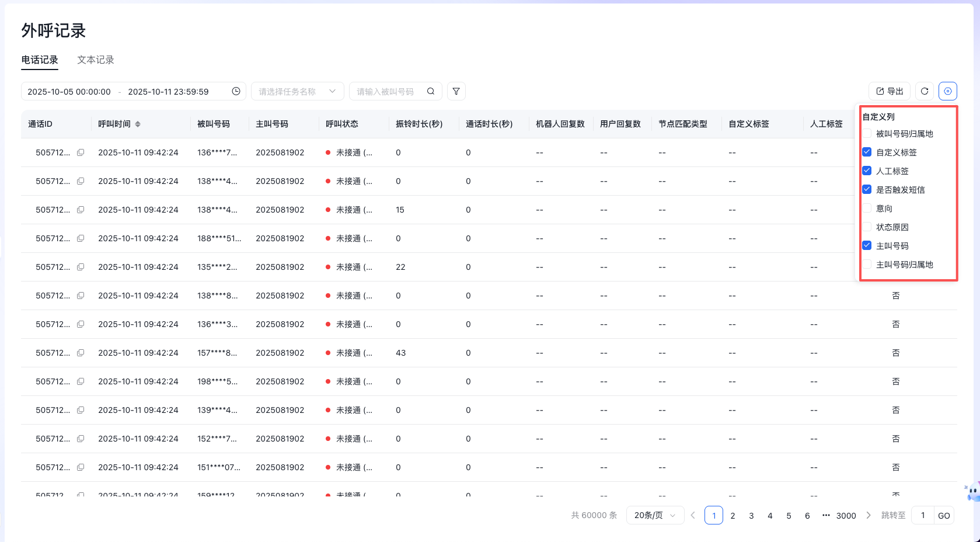Click the mascot assistant icon at right edge
The image size is (980, 542).
click(972, 492)
